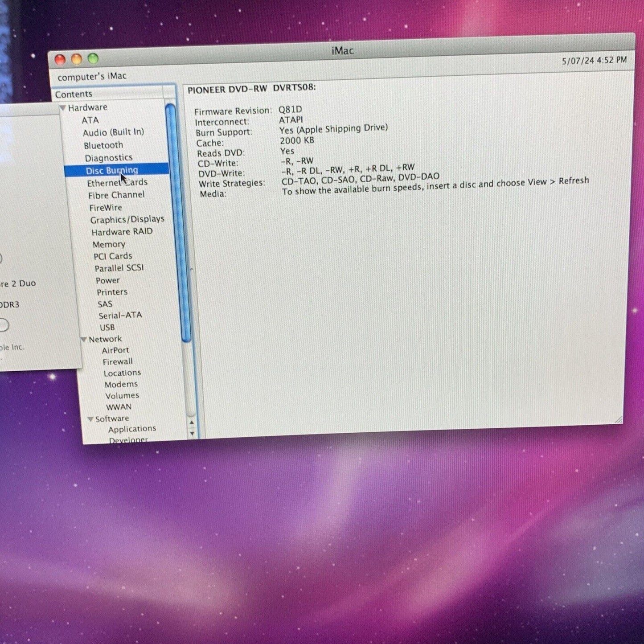This screenshot has height=644, width=644.
Task: Open the Audio (Built In) section
Action: pos(113,132)
